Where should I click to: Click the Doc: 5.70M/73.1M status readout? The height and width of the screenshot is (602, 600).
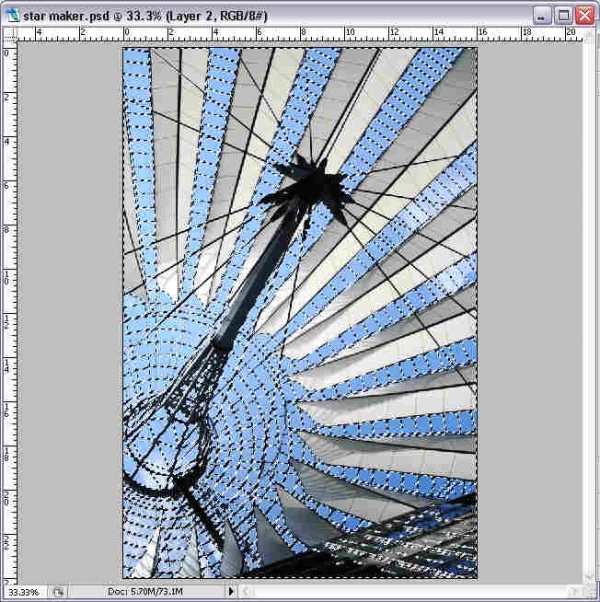click(x=145, y=592)
